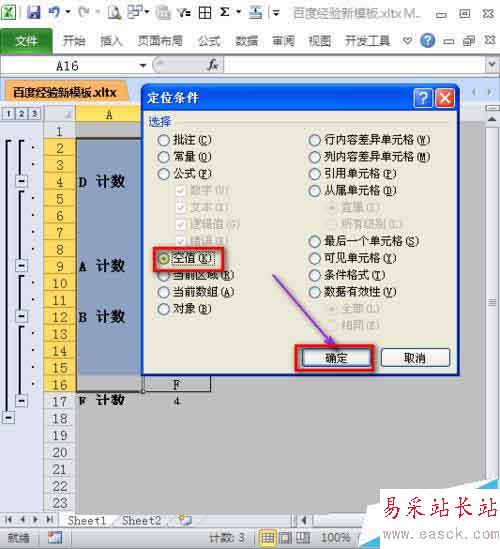
Task: Click row header 20
Action: [x=60, y=452]
